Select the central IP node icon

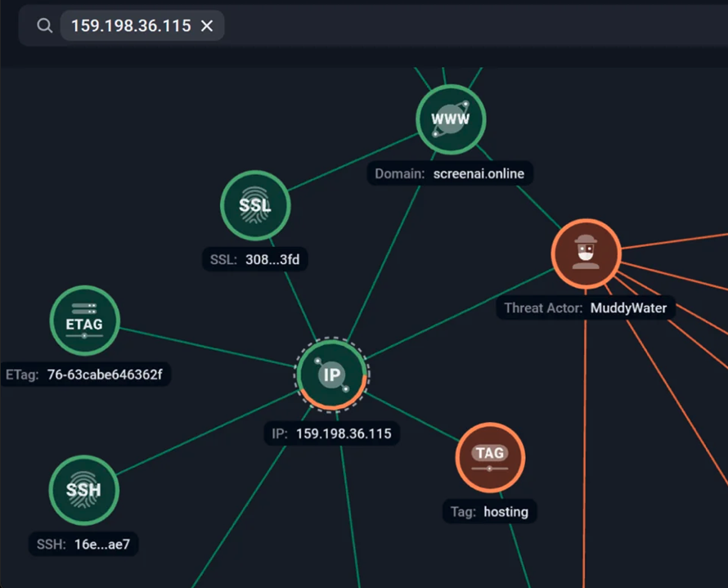point(332,375)
